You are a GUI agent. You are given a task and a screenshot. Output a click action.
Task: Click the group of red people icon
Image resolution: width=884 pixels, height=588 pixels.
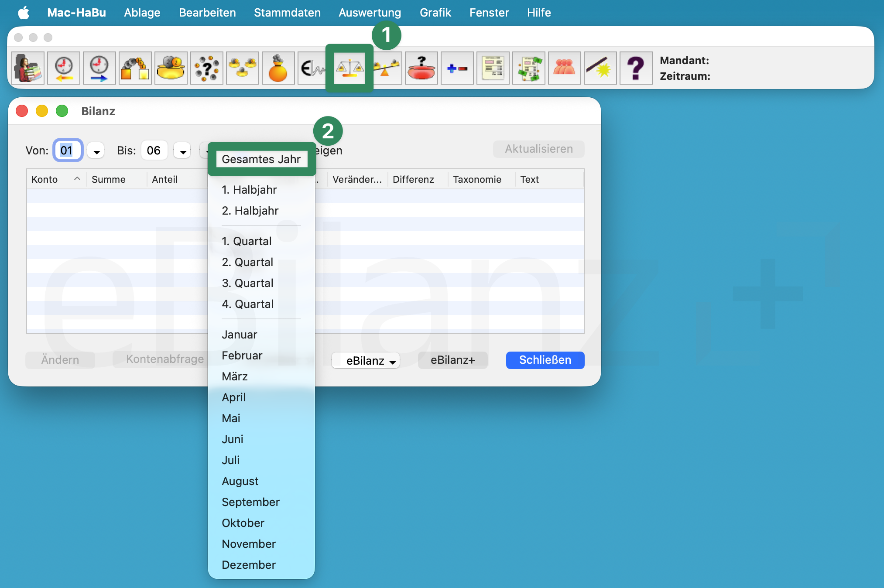coord(565,68)
